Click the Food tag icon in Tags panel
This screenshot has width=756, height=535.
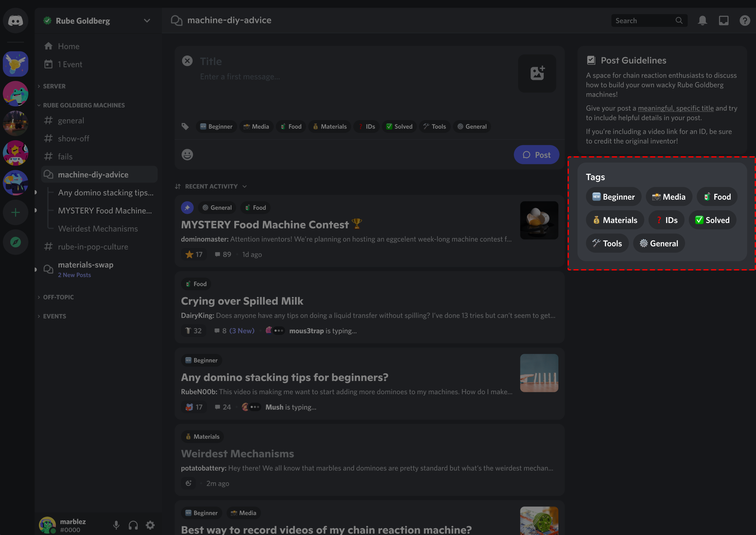(707, 196)
